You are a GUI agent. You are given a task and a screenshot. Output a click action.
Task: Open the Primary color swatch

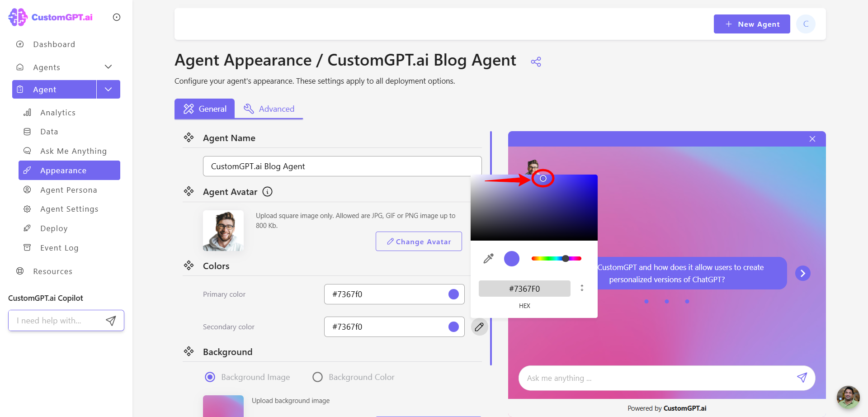[x=453, y=294]
